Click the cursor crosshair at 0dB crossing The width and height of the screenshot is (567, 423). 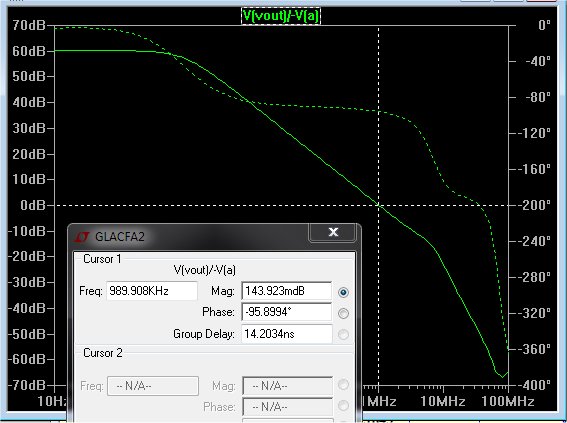click(x=379, y=205)
